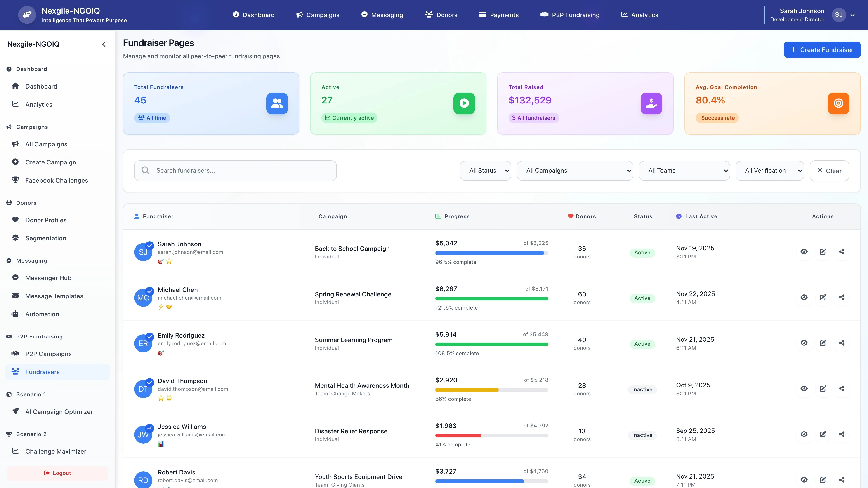
Task: Select Clear to reset all filters
Action: click(x=830, y=170)
